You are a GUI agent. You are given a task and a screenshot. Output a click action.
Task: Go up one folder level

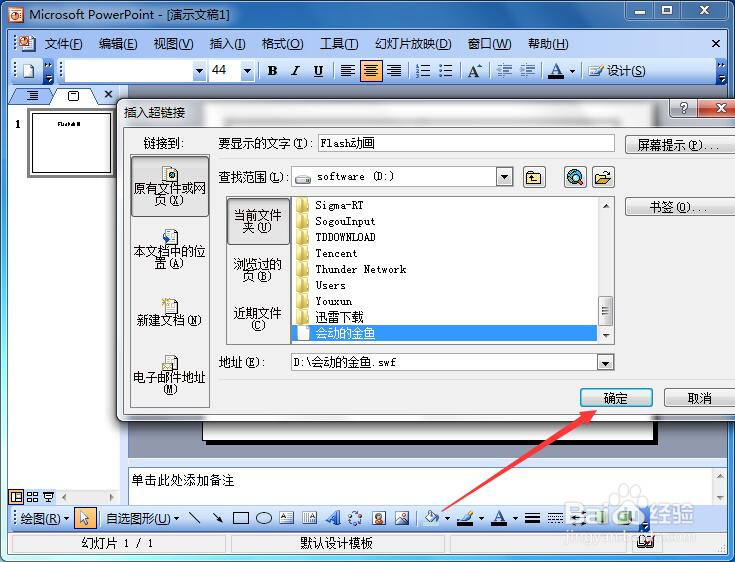[533, 178]
